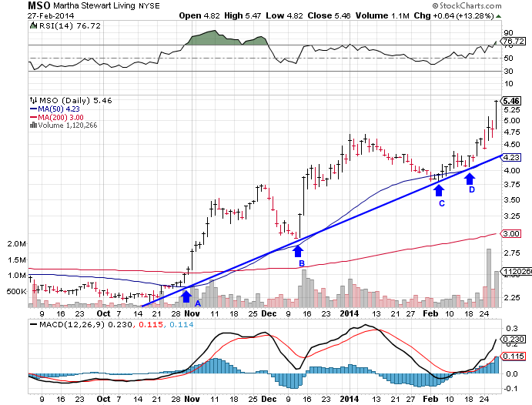Click the 10 level on the RSI axis
Viewport: 532px width, 405px height.
(x=508, y=83)
